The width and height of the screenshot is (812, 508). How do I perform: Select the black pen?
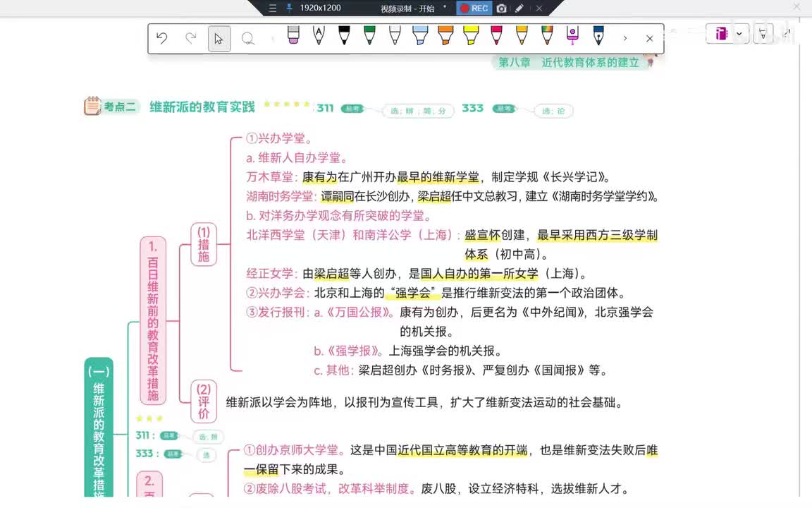click(344, 35)
